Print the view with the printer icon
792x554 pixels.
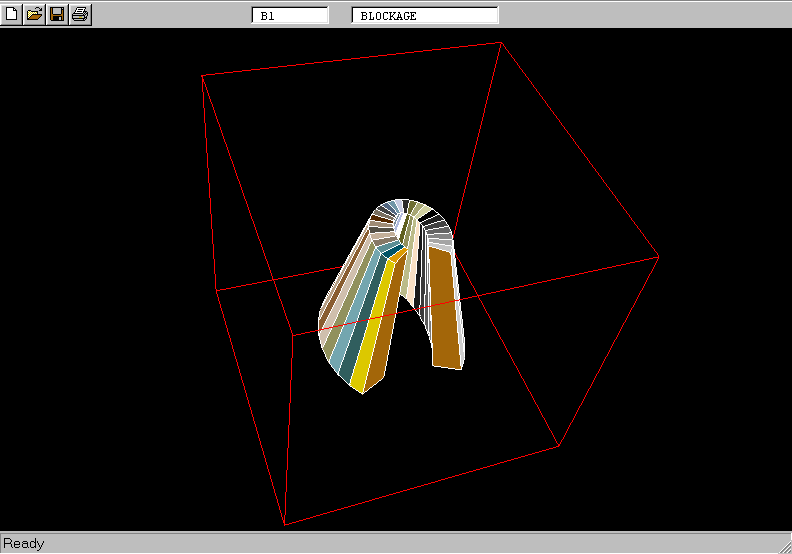[x=80, y=14]
